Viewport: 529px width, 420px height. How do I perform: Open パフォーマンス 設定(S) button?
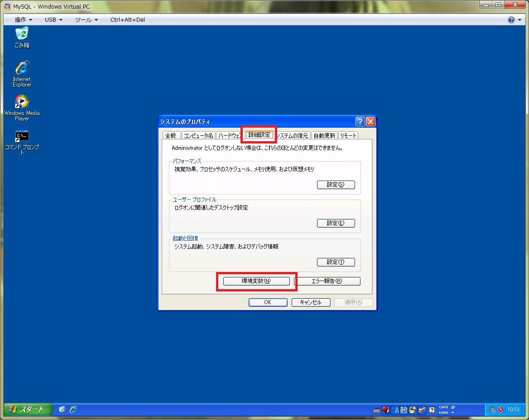(336, 185)
